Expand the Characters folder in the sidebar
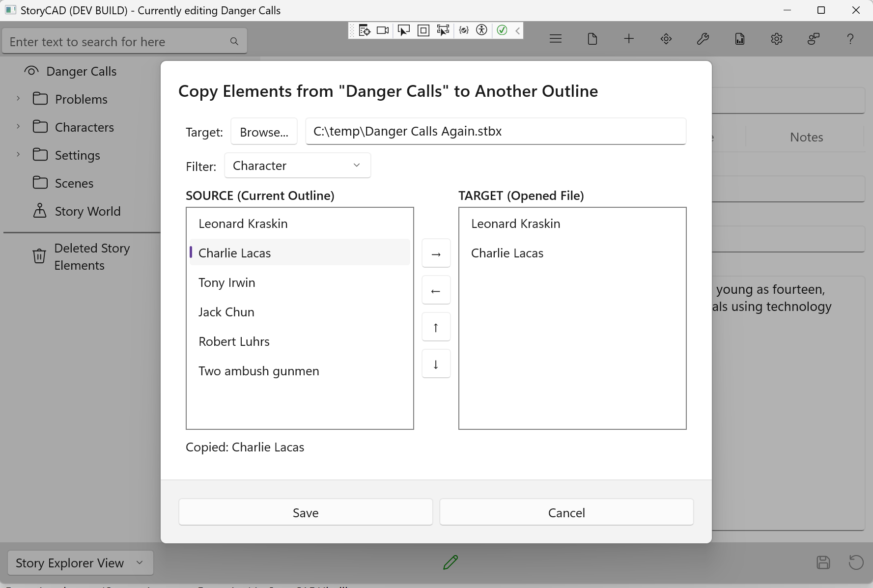Screen dimensions: 873x588 [x=19, y=127]
